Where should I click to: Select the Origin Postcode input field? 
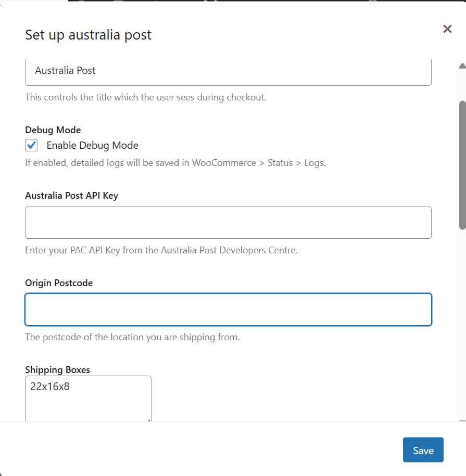[228, 309]
